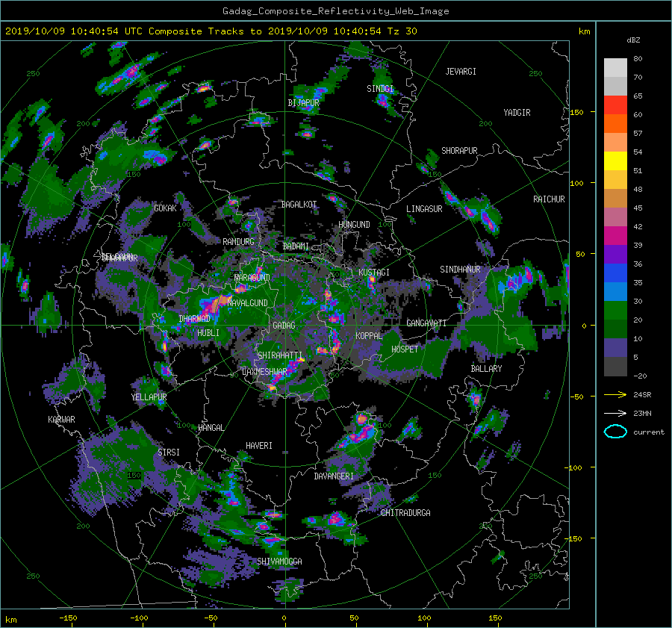
Task: Click the LAXMESHWAR city label
Action: (x=264, y=372)
